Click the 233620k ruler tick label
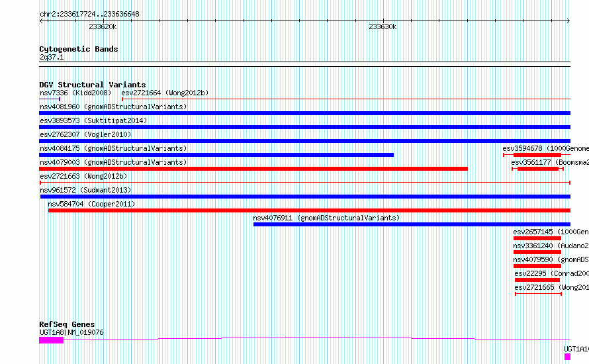This screenshot has height=364, width=589. [x=103, y=26]
